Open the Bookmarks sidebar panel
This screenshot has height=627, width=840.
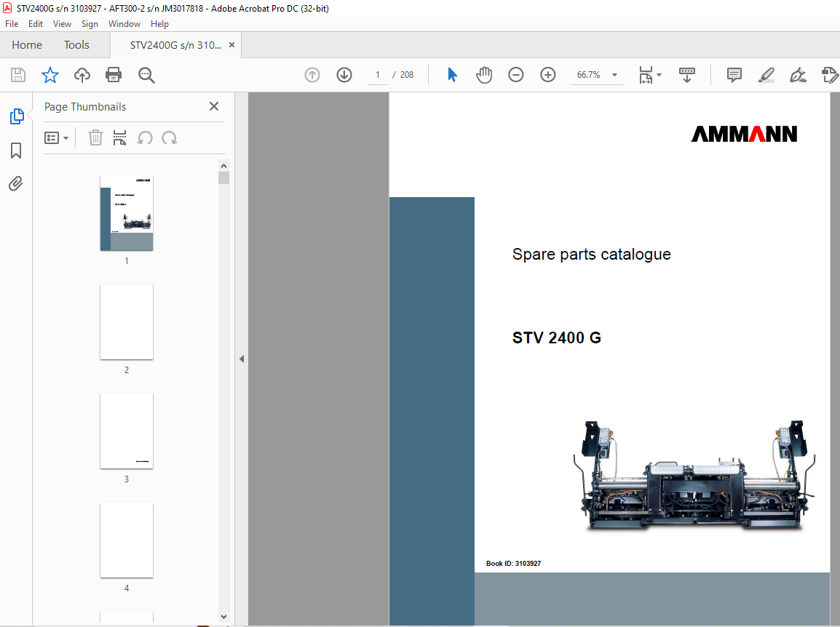(x=16, y=151)
